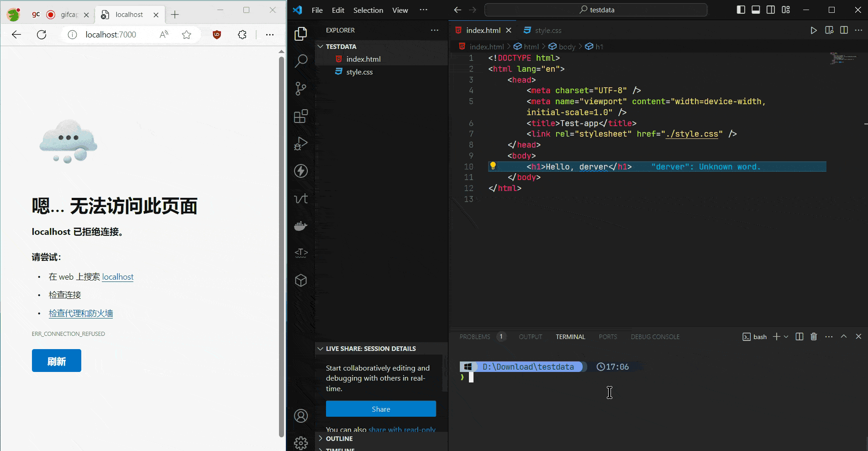Screen dimensions: 868x451
Task: Open the Accounts icon in activity bar
Action: click(x=301, y=416)
